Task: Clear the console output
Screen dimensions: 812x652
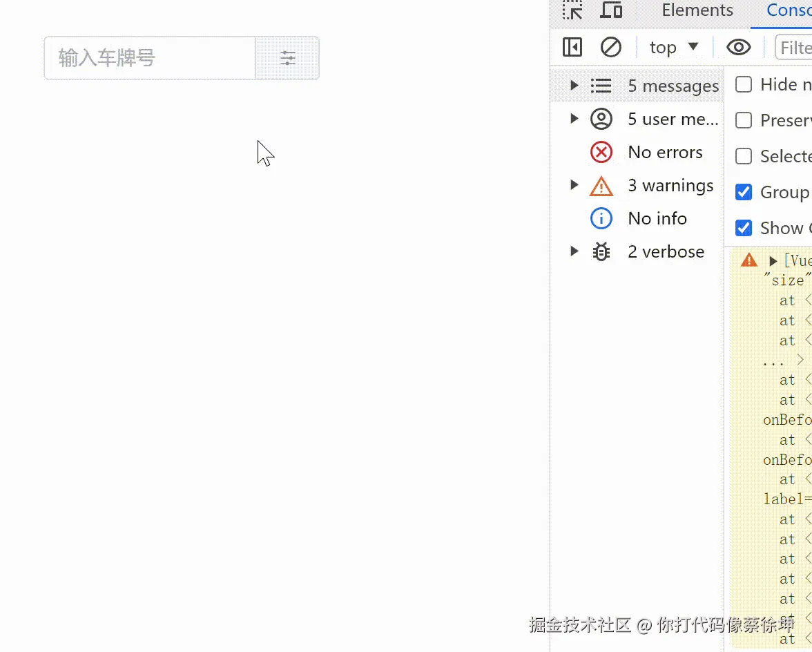Action: pyautogui.click(x=610, y=47)
